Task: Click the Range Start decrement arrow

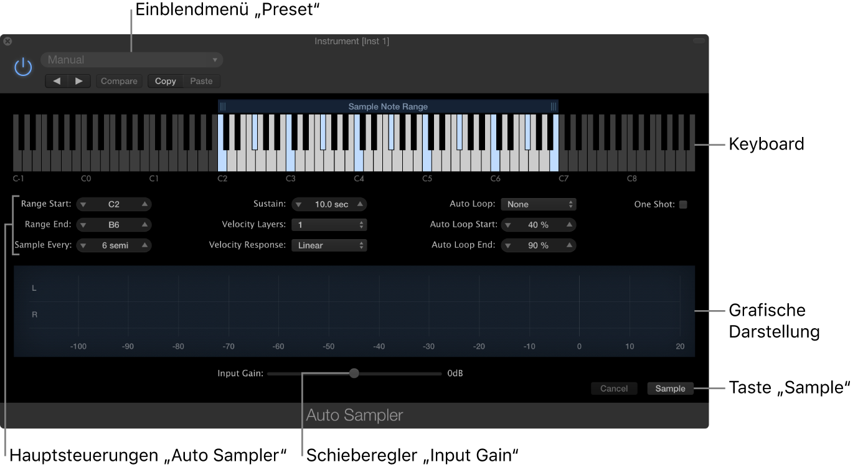Action: click(82, 204)
